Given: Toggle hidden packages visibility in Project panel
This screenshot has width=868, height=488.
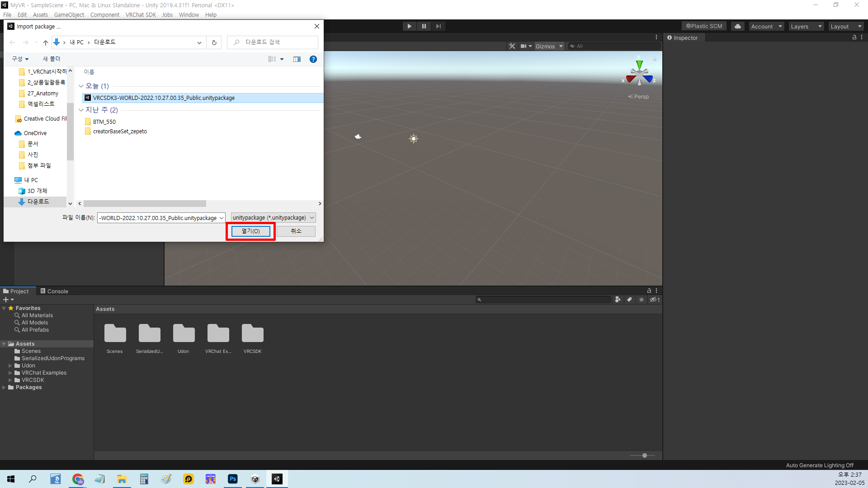Looking at the screenshot, I should click(655, 300).
